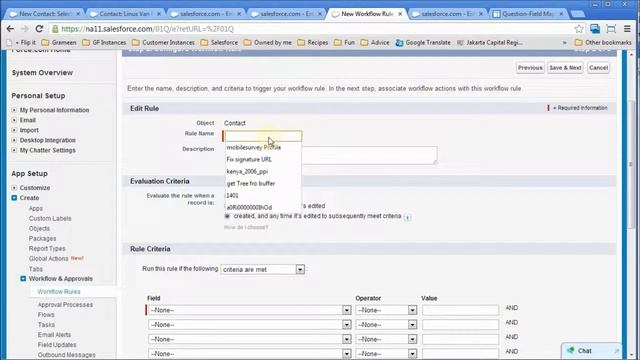Open the second row Field dropdown
The height and width of the screenshot is (360, 640).
[x=249, y=325]
